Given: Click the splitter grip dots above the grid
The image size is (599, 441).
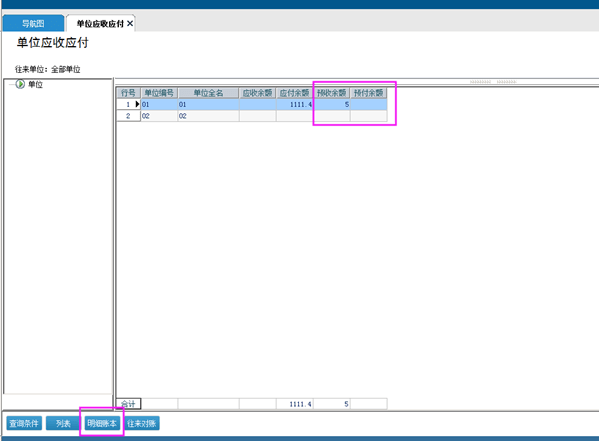Looking at the screenshot, I should 493,82.
